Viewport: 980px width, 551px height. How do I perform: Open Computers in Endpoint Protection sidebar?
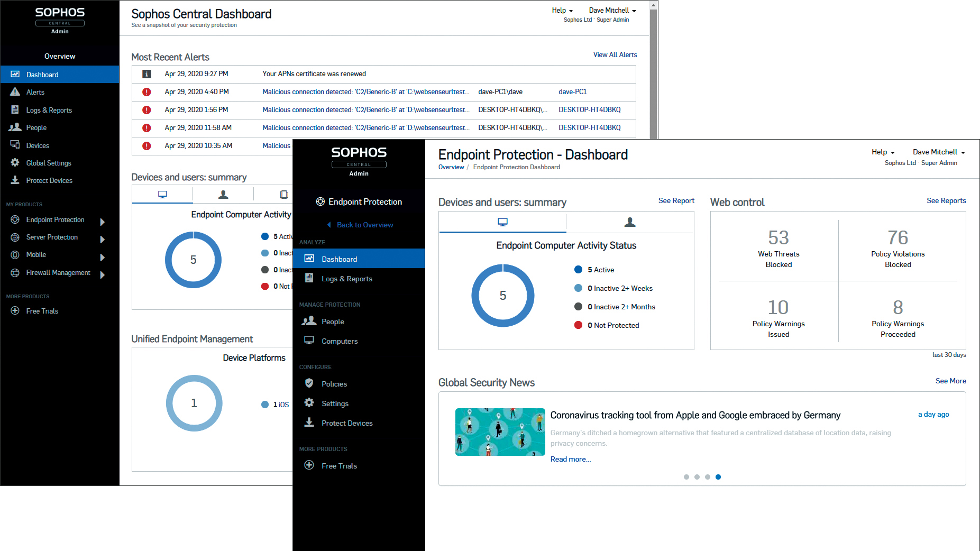340,341
